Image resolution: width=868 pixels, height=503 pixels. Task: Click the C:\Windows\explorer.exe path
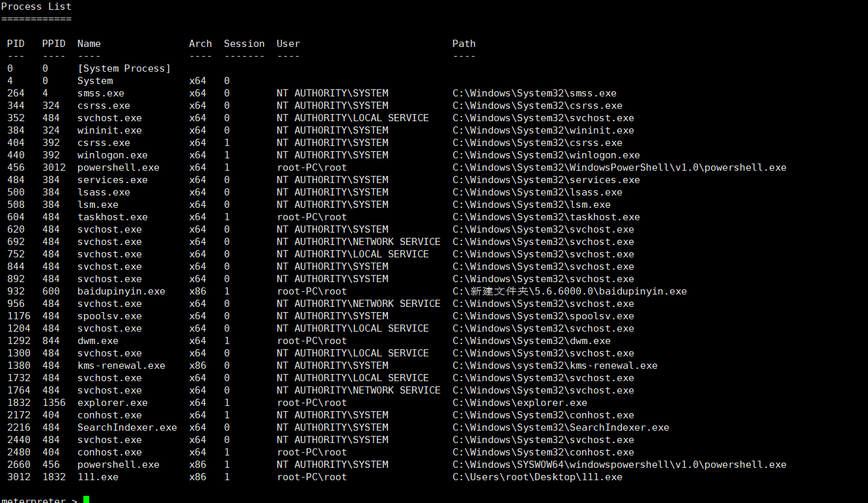[x=520, y=403]
